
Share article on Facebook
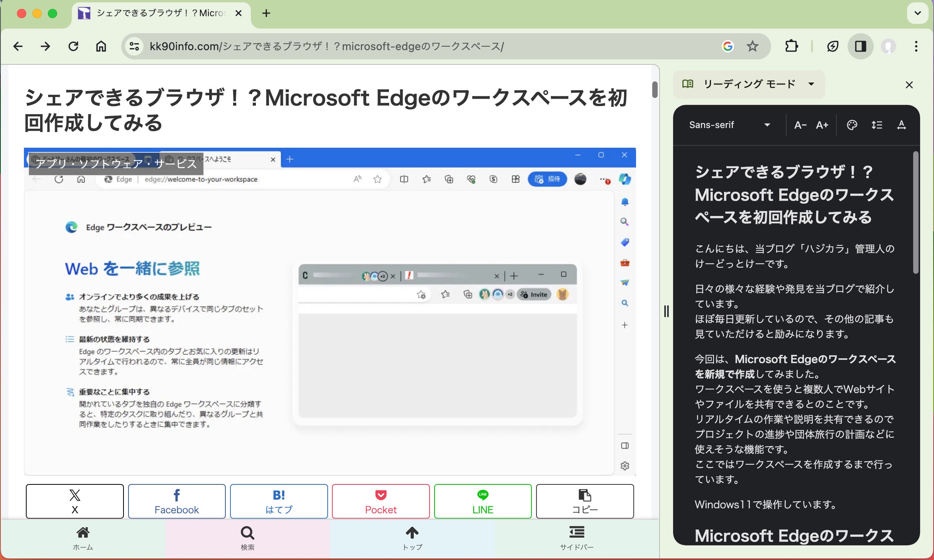[x=177, y=501]
